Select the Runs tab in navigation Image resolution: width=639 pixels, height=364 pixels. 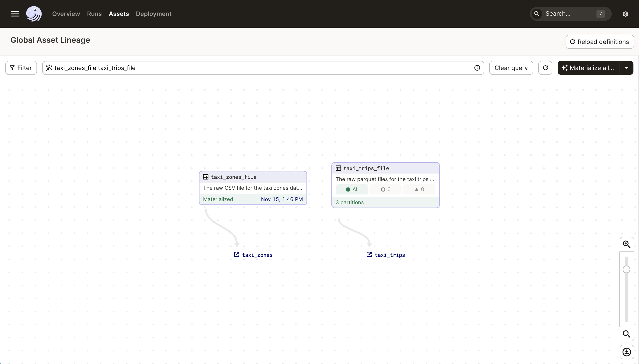(x=94, y=14)
